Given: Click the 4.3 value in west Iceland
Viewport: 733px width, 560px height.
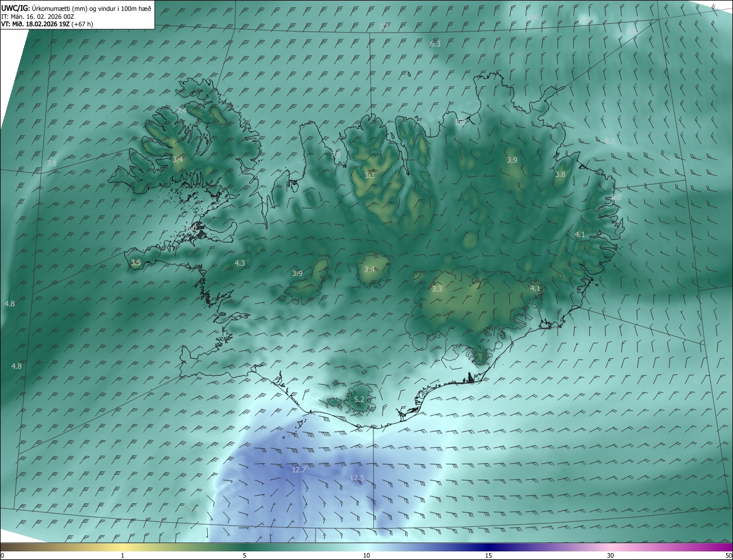Looking at the screenshot, I should [240, 263].
